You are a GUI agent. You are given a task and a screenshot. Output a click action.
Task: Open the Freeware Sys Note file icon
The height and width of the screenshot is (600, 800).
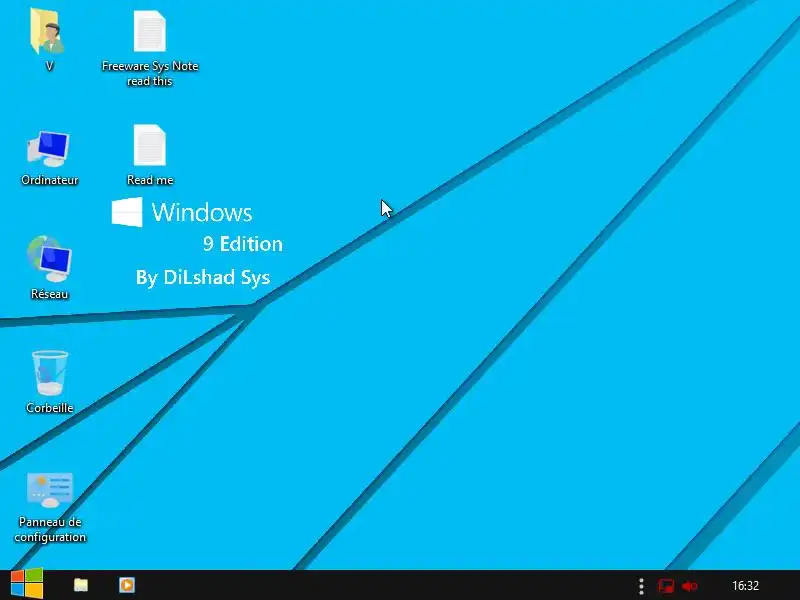149,31
